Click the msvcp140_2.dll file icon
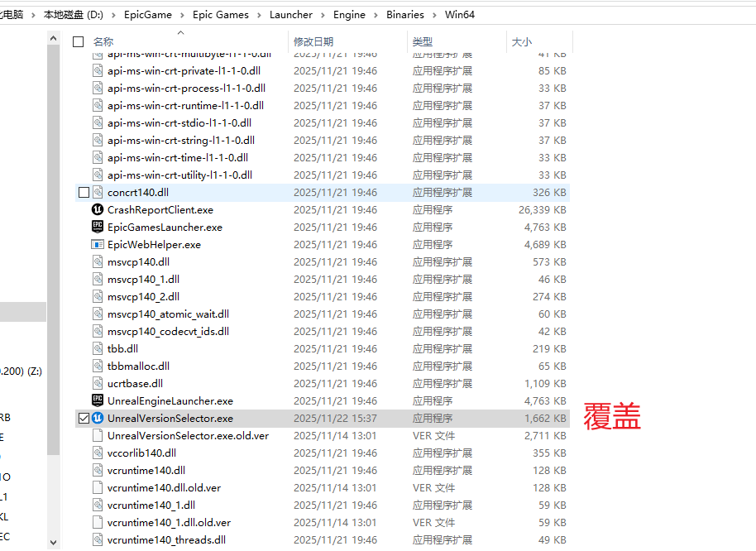Viewport: 756px width, 551px height. coord(98,296)
